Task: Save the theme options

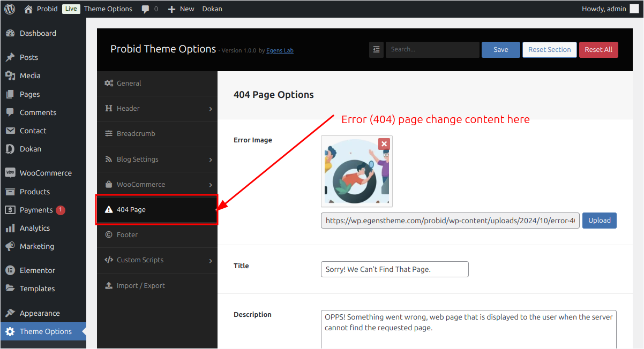Action: click(501, 49)
